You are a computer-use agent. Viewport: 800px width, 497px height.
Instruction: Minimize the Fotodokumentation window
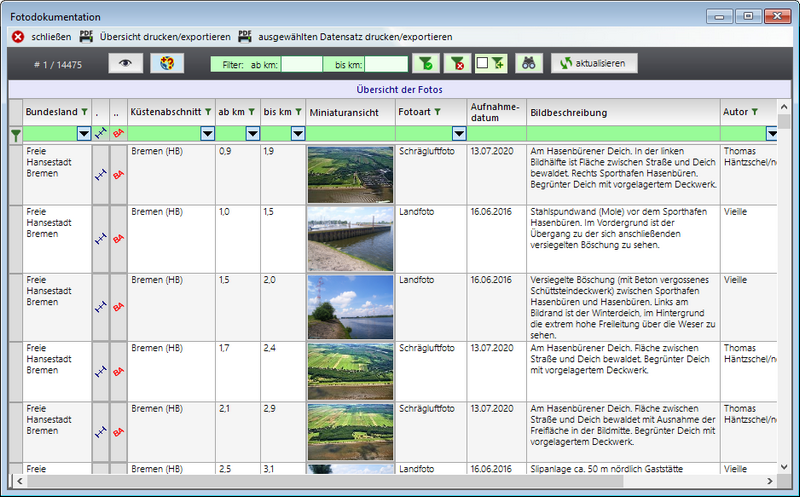(x=719, y=16)
